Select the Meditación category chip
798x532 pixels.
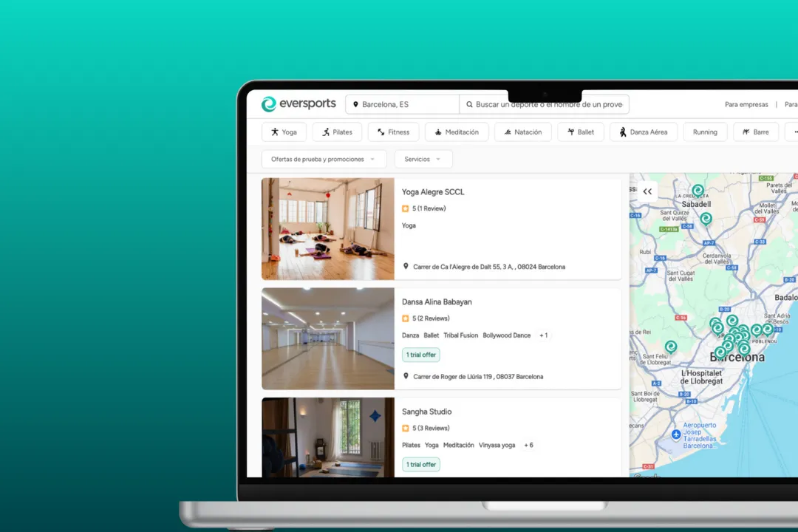click(x=457, y=132)
